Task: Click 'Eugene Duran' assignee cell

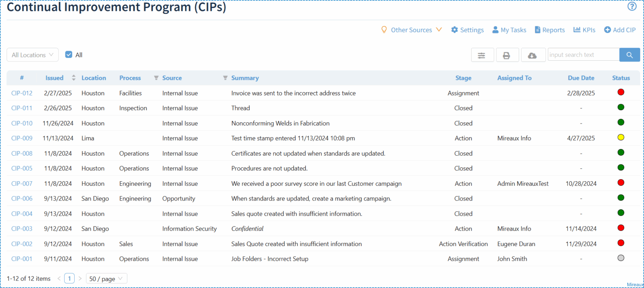Action: (x=516, y=244)
